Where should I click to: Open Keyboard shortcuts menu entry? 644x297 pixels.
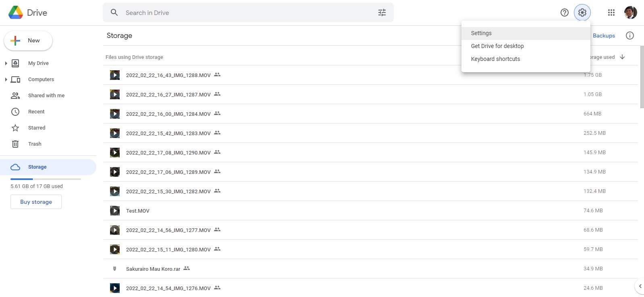coord(495,59)
